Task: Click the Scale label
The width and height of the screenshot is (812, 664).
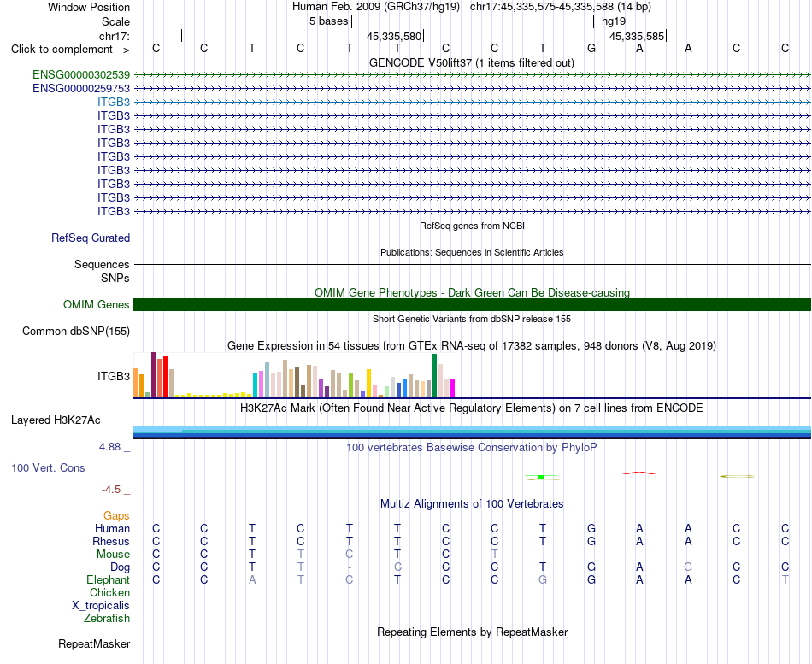Action: pyautogui.click(x=116, y=21)
